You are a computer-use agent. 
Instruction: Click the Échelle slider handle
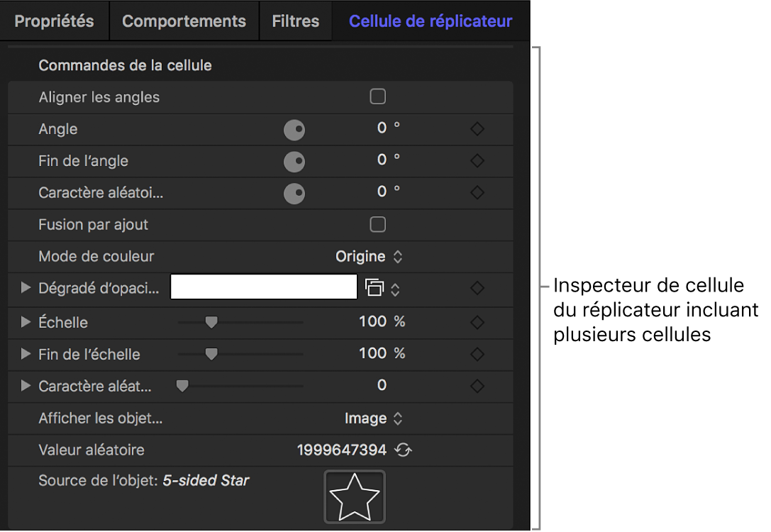click(211, 323)
